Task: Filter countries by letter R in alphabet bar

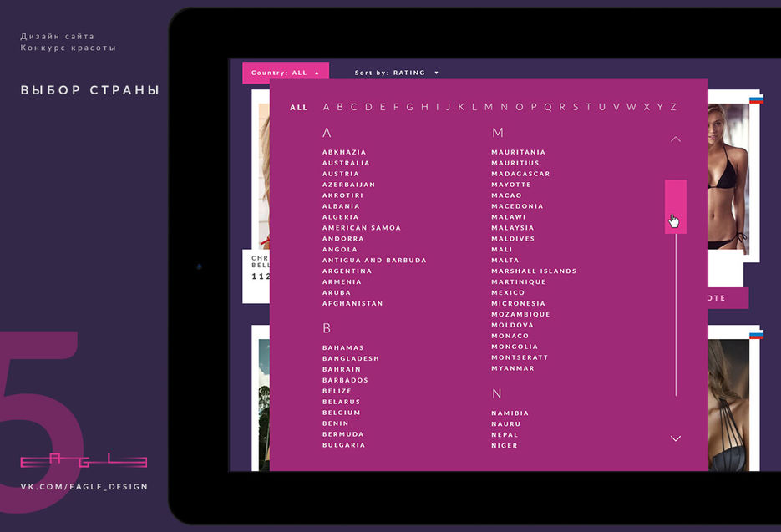Action: [x=562, y=107]
